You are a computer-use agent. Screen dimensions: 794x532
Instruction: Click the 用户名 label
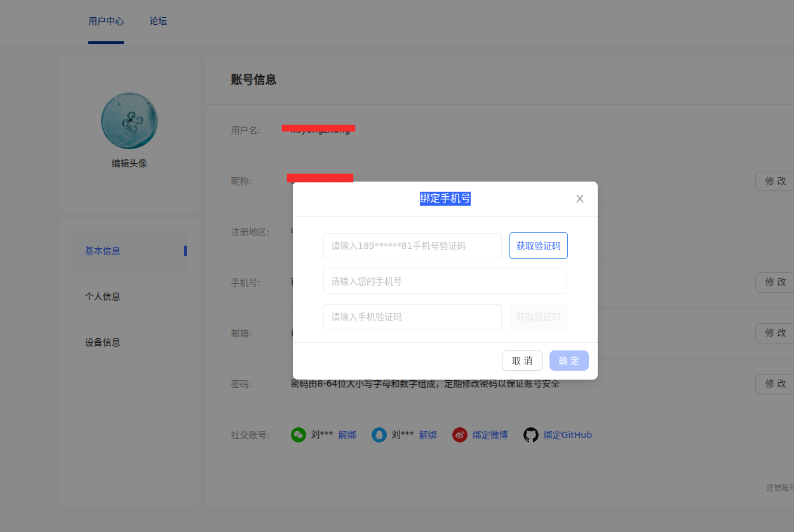tap(246, 130)
